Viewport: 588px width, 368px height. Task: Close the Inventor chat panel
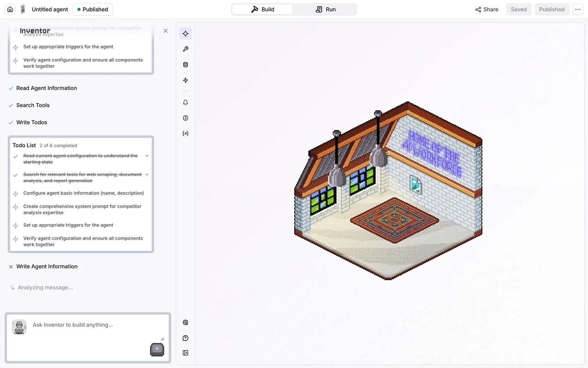(x=166, y=31)
